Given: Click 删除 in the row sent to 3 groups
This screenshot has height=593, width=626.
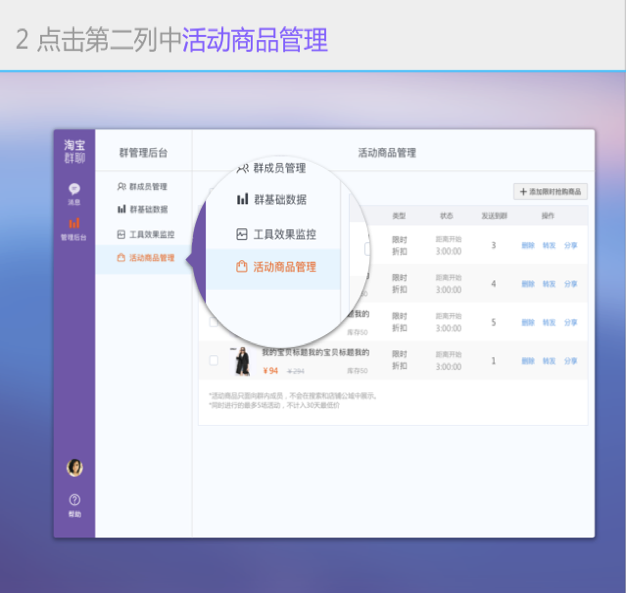Looking at the screenshot, I should (528, 245).
